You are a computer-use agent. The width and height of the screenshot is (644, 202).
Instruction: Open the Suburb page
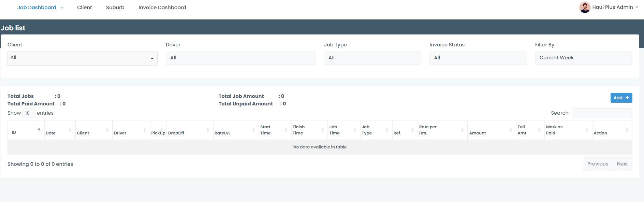pyautogui.click(x=115, y=8)
